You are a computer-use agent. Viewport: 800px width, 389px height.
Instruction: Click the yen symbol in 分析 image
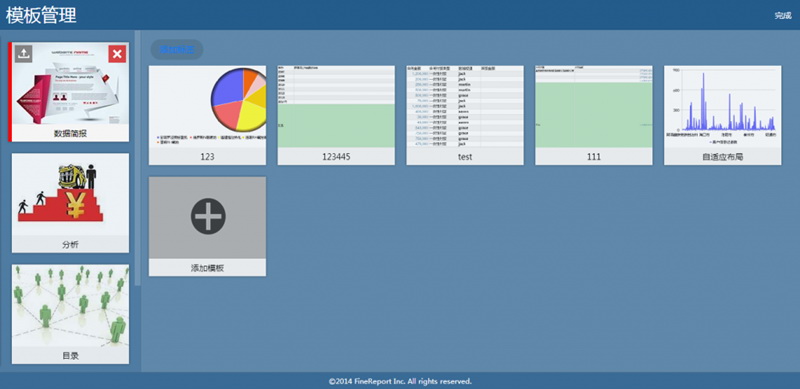coord(76,206)
